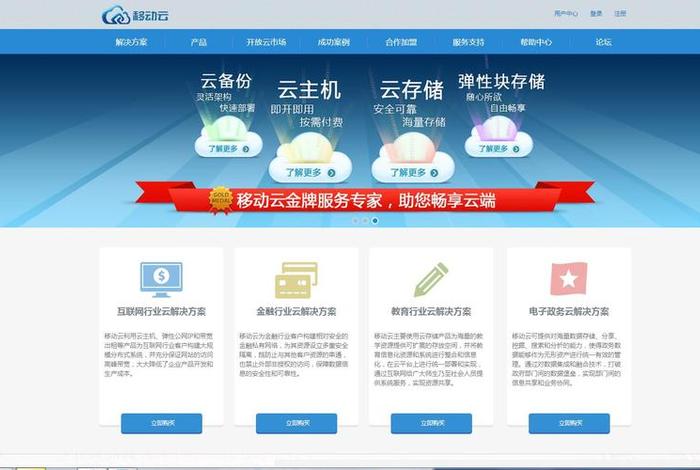Click 立即购买 for 电子政务云解决方案
The height and width of the screenshot is (470, 700).
pyautogui.click(x=569, y=423)
